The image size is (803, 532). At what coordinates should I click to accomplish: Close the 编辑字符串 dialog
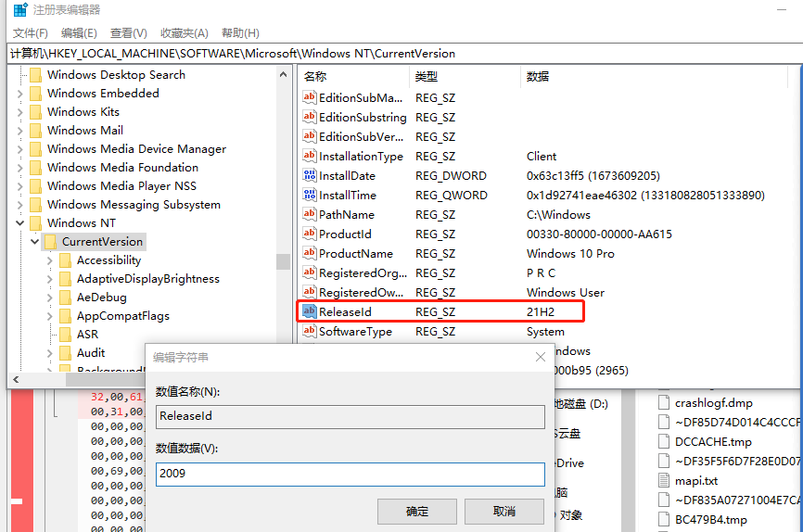click(x=541, y=357)
